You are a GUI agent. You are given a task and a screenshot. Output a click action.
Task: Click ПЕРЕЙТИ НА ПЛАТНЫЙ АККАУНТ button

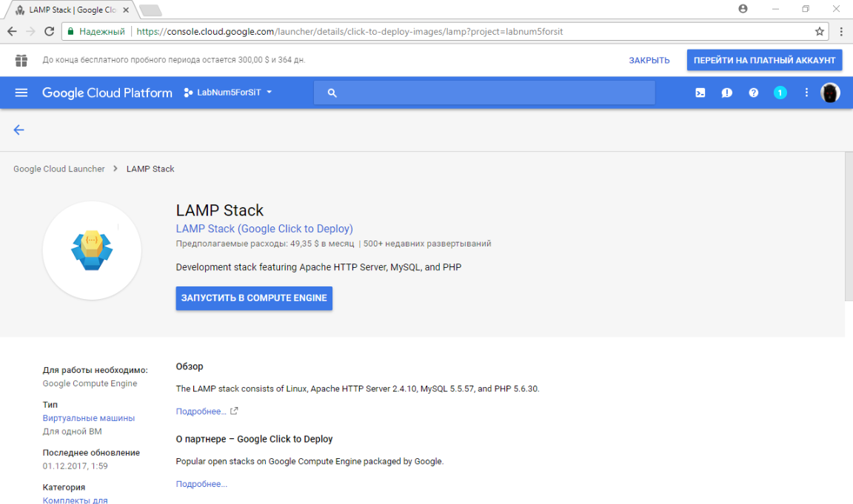[x=764, y=61]
